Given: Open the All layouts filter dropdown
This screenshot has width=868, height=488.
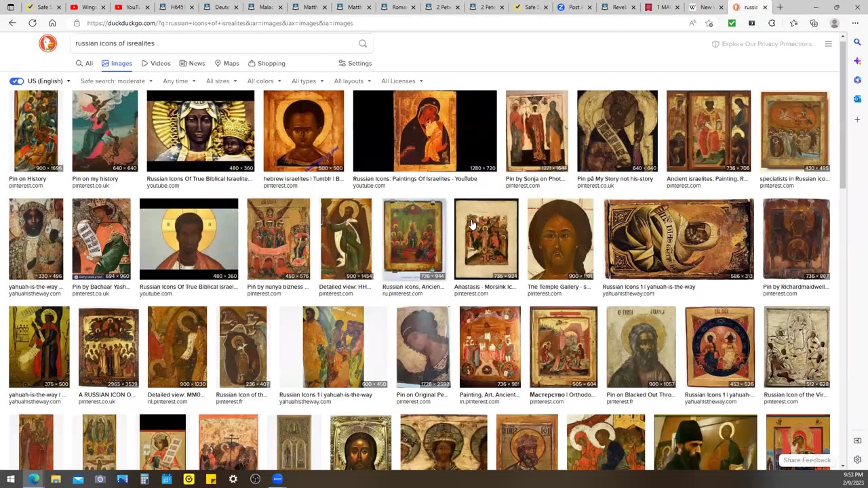Looking at the screenshot, I should point(353,81).
